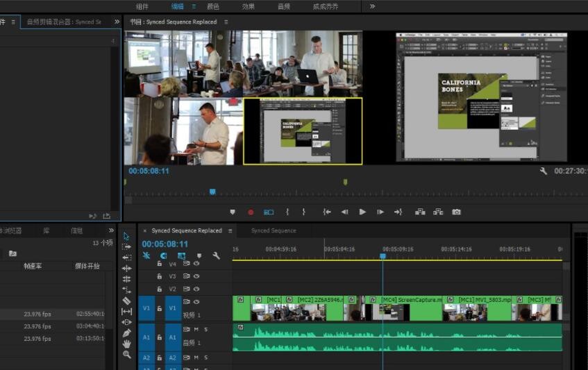Click the blue playhead on program scrubber

click(212, 192)
